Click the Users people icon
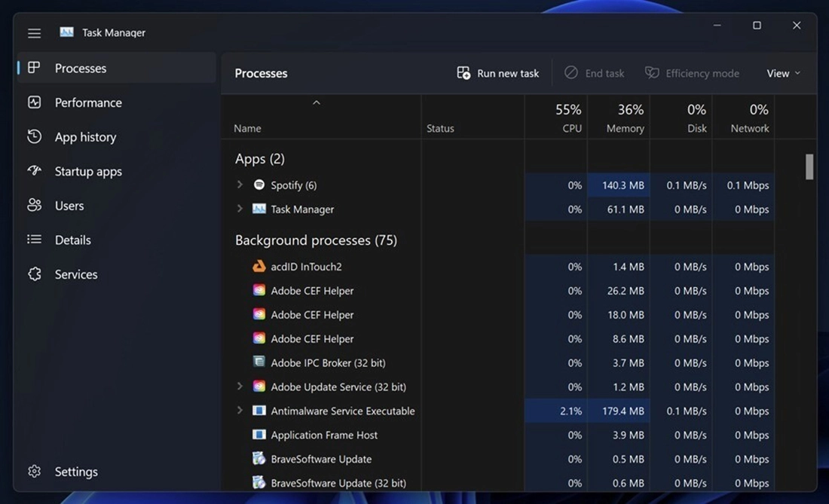Screen dimensions: 829x504 [35, 205]
